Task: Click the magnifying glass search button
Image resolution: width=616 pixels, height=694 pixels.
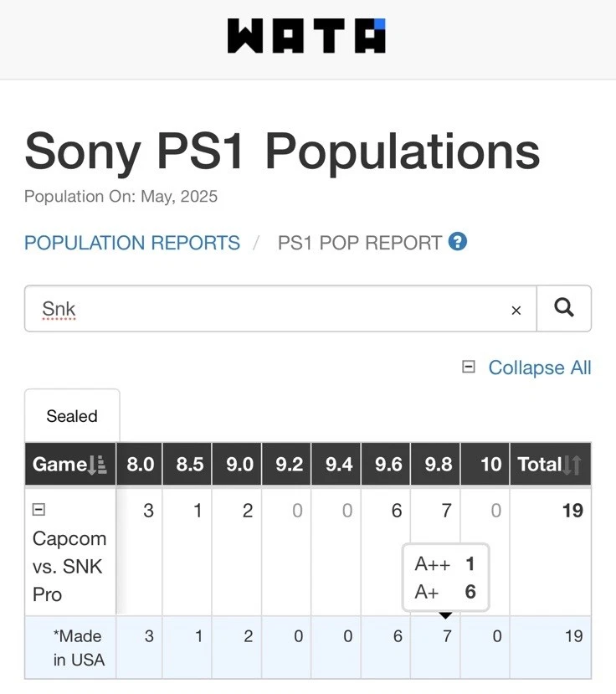Action: click(x=564, y=309)
